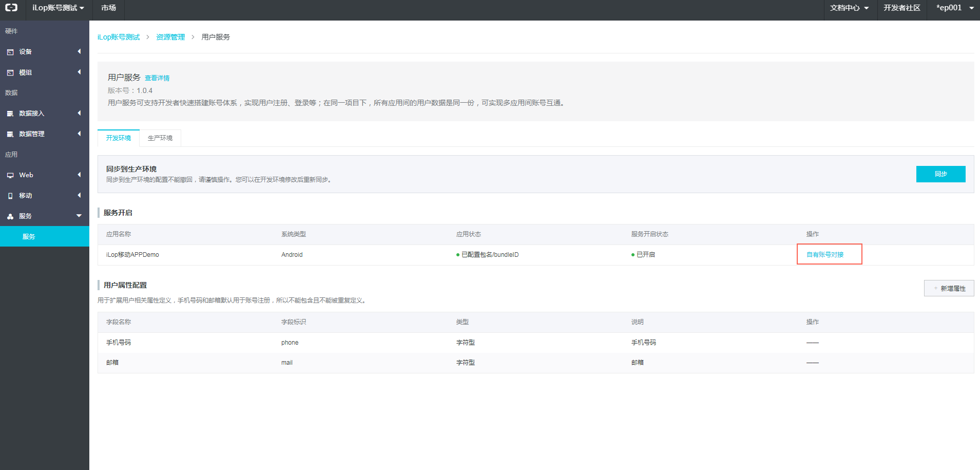Open the 自有账号对接 link
Image resolution: width=980 pixels, height=470 pixels.
[x=825, y=255]
